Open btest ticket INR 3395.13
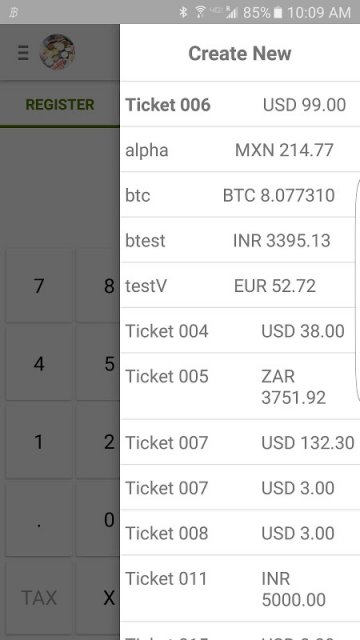The width and height of the screenshot is (360, 640). click(240, 240)
